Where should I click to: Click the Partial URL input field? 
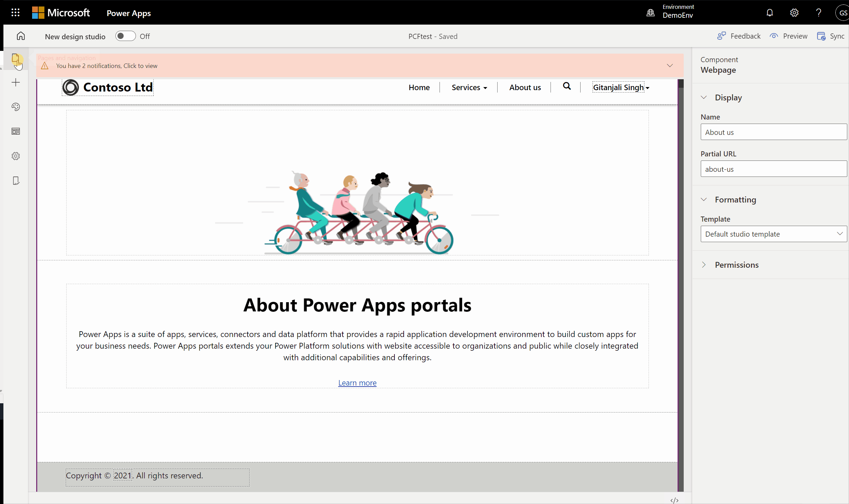coord(774,169)
